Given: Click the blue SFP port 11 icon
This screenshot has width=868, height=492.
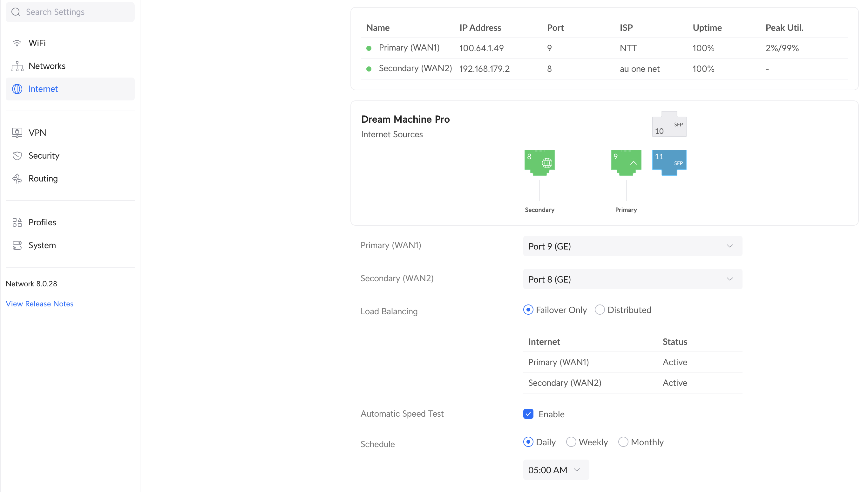Looking at the screenshot, I should [x=669, y=162].
